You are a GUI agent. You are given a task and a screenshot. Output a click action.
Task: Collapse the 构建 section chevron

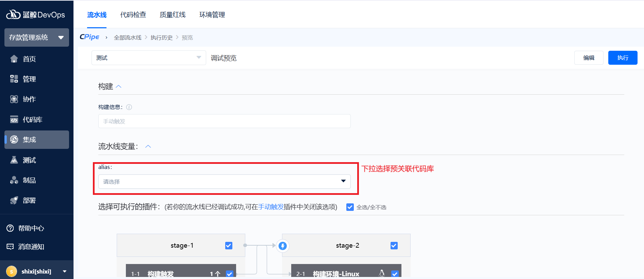[119, 87]
